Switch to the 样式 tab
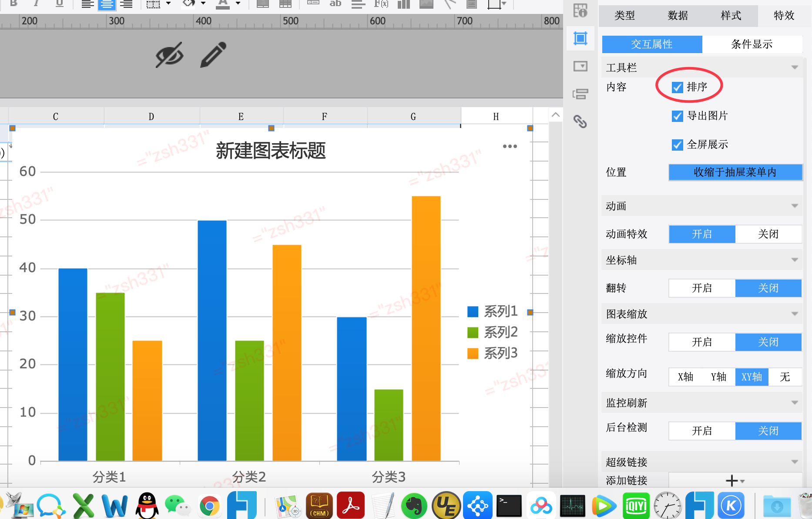Screen dimensions: 812x519 coord(731,16)
